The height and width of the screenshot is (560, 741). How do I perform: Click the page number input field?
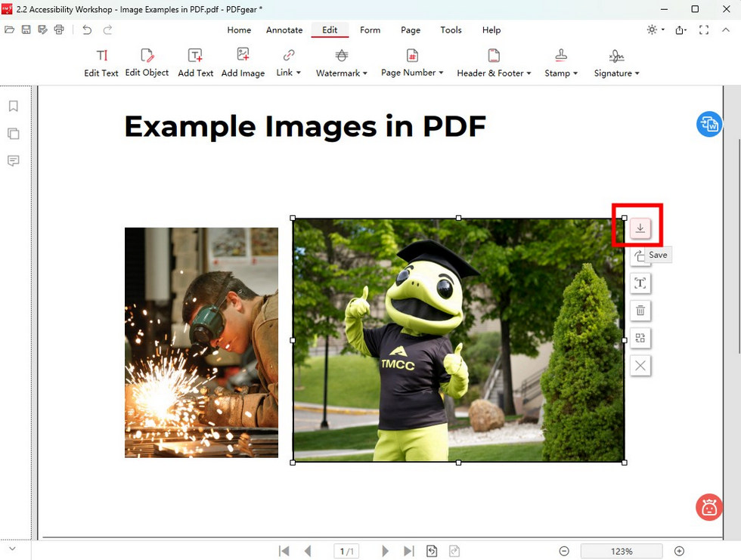pyautogui.click(x=346, y=551)
